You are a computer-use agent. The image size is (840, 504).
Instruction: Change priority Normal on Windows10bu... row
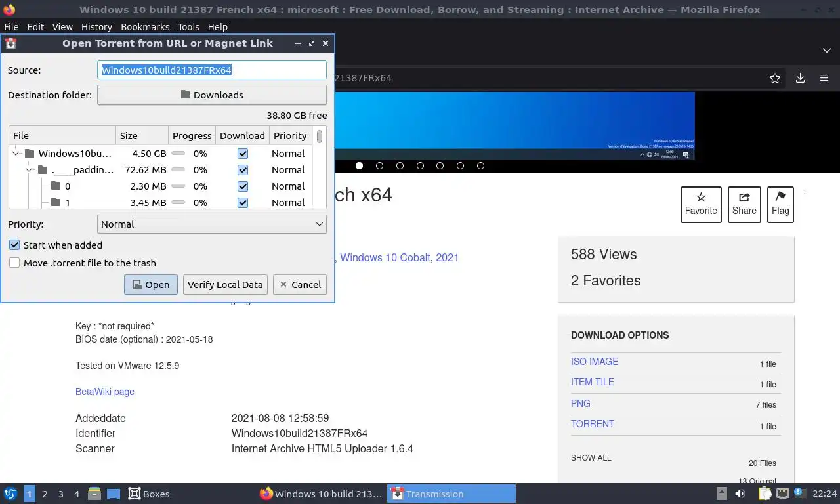pos(288,154)
